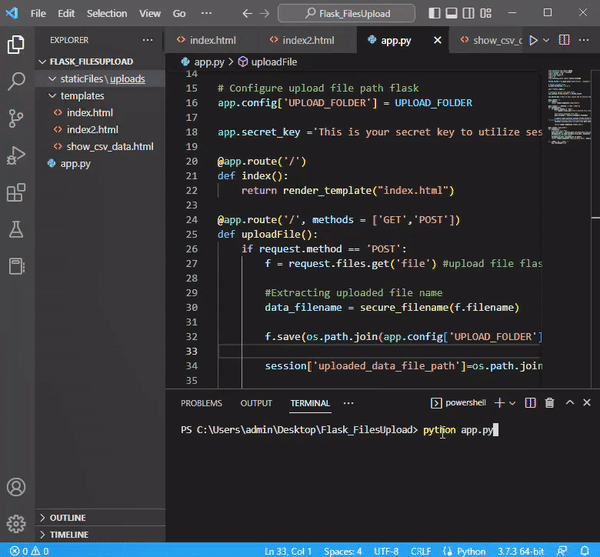Open the Search view in activity bar

click(16, 82)
